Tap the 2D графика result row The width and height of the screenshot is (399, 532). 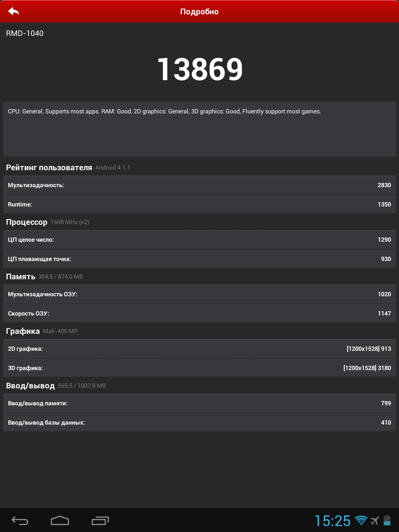[199, 349]
